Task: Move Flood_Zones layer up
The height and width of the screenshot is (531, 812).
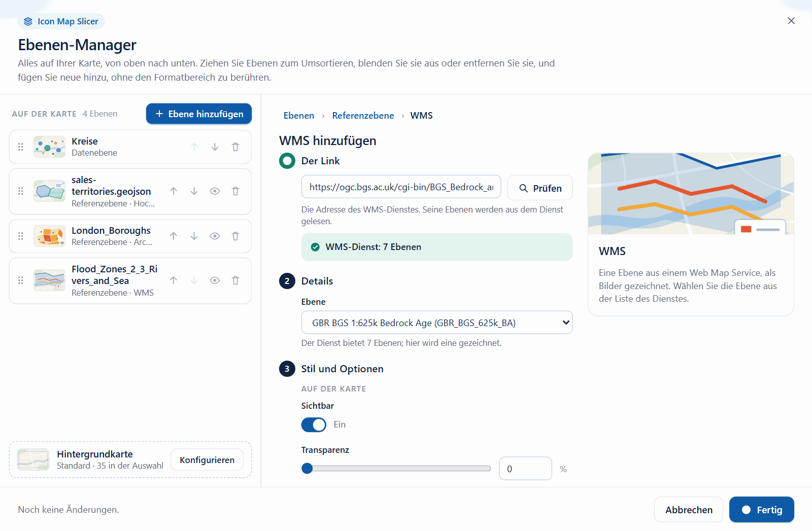Action: pos(174,280)
